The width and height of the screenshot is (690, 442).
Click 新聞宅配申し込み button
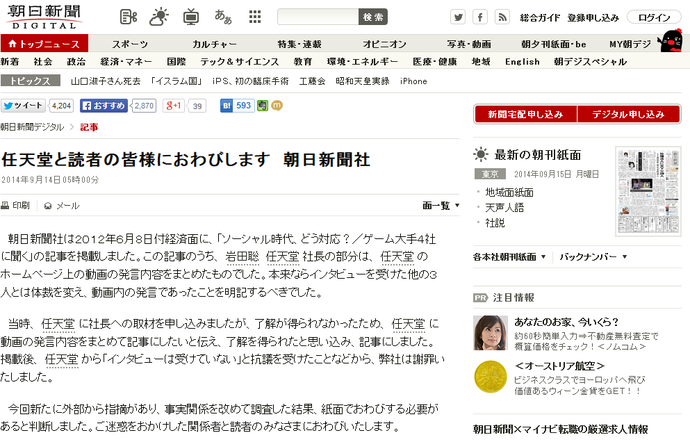(525, 114)
